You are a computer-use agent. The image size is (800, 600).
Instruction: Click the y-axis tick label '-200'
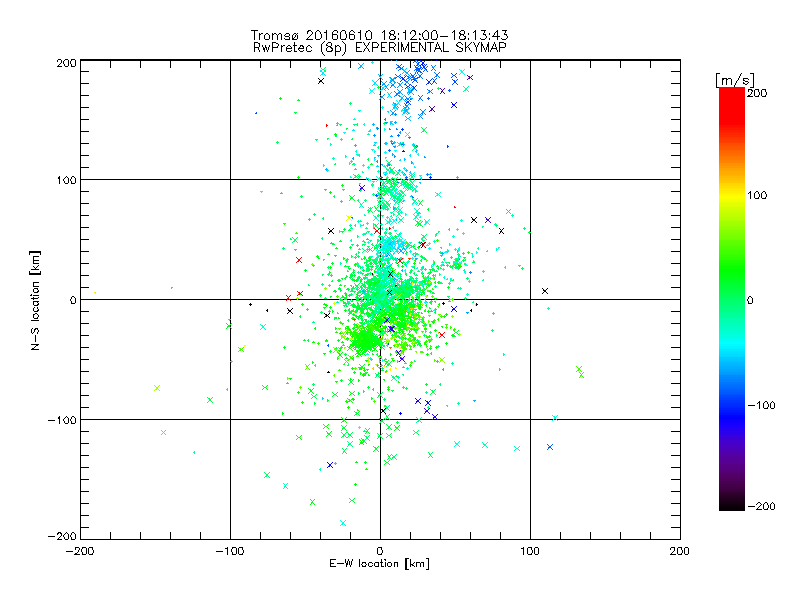coord(62,536)
